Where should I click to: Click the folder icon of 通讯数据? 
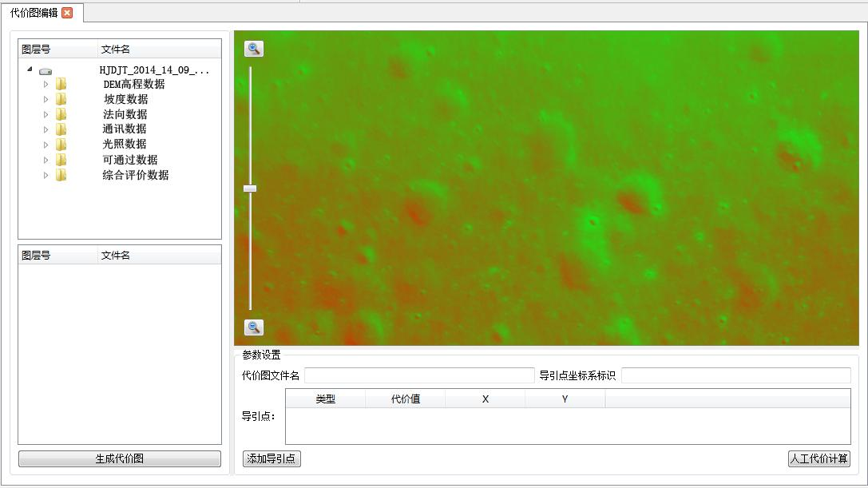click(x=61, y=129)
